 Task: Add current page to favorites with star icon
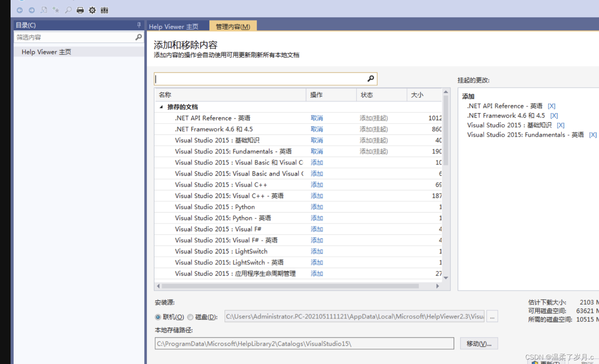pos(55,10)
